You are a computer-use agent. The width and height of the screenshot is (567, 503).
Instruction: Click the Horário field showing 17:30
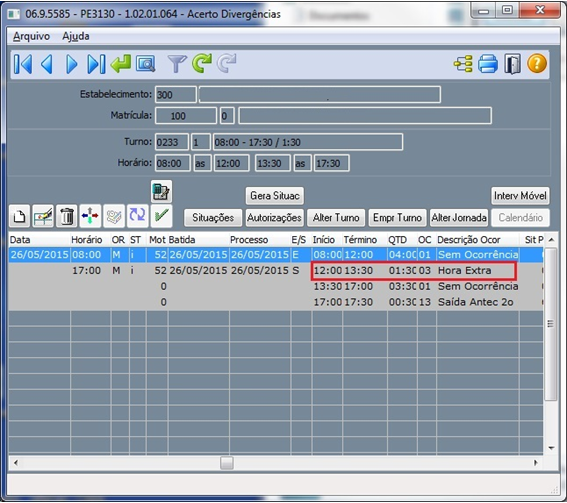[332, 163]
